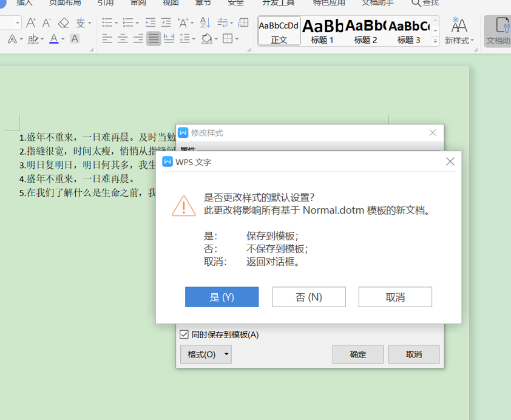Open the Chinese layout (A with arrows) tool
The height and width of the screenshot is (420, 511).
coord(183,23)
